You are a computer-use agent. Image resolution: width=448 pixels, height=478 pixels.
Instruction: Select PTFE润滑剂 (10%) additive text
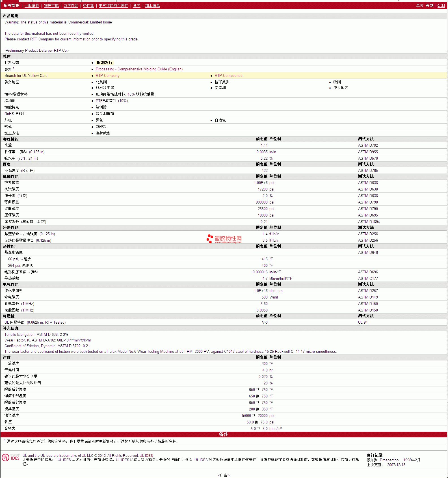112,101
